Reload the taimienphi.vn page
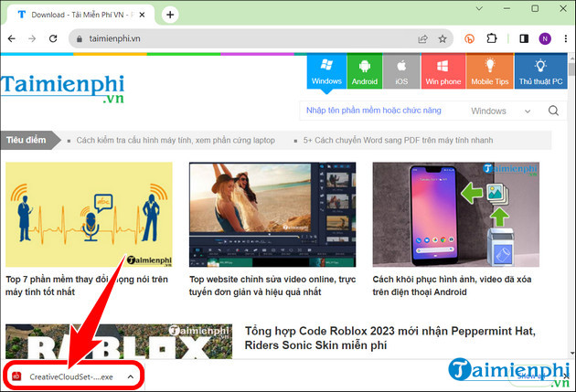This screenshot has height=392, width=576. (53, 38)
